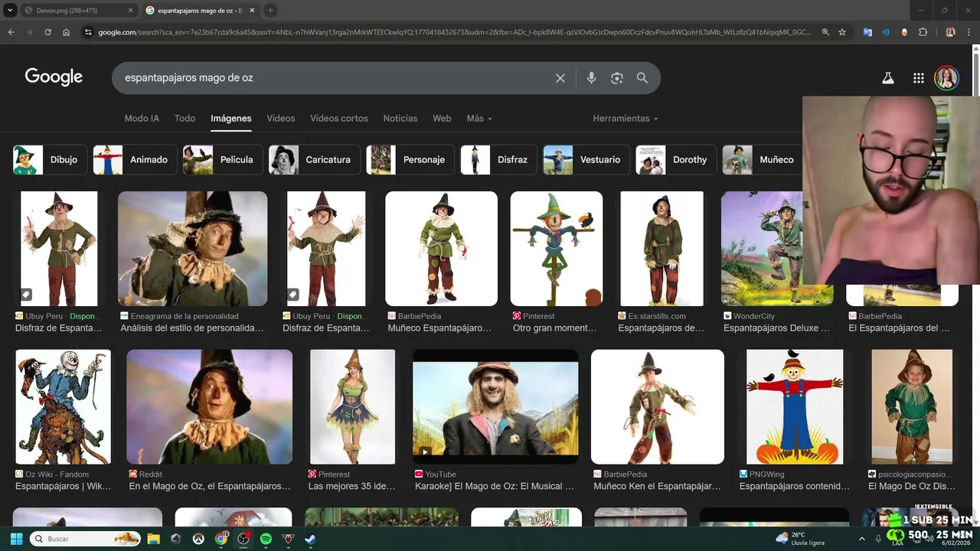The image size is (980, 551).
Task: Reload the current page
Action: 47,32
